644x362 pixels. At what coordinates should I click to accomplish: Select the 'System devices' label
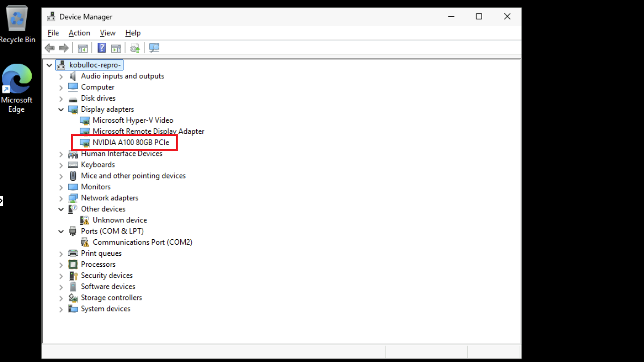106,309
